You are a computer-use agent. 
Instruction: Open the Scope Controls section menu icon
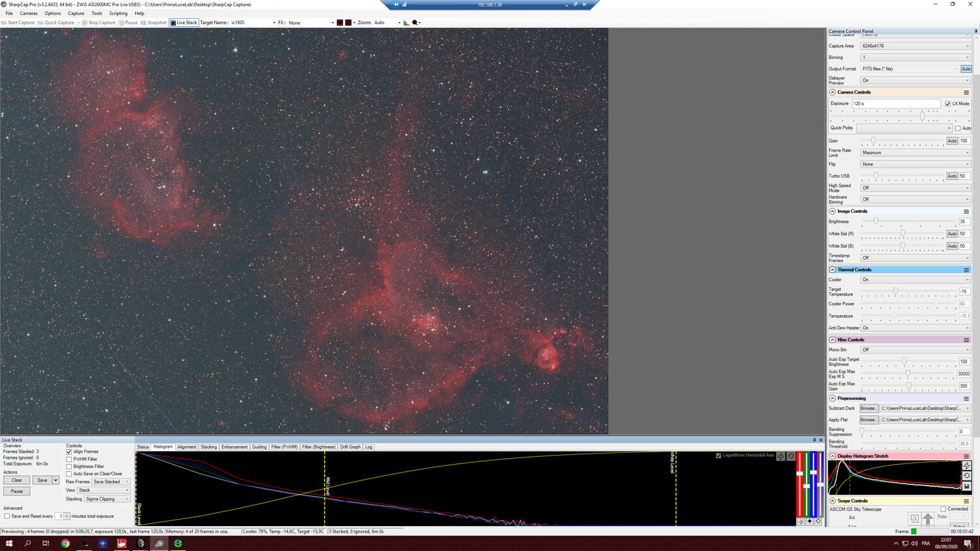[x=966, y=501]
